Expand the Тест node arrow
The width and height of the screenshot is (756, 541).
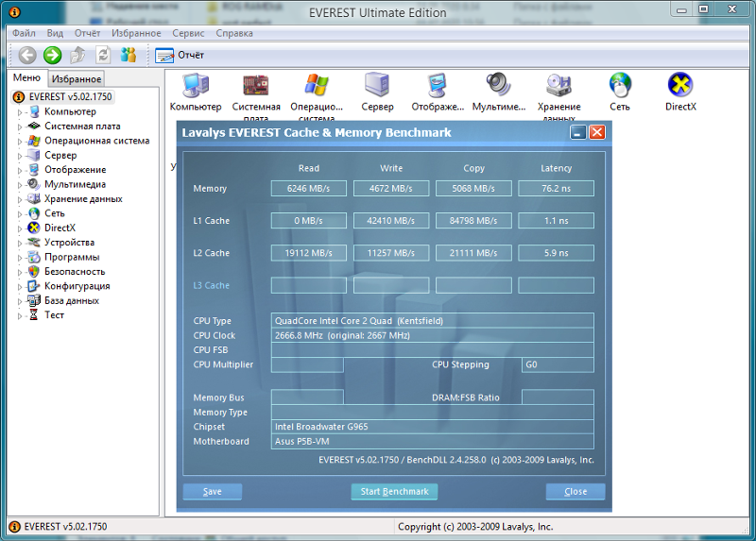tap(20, 315)
